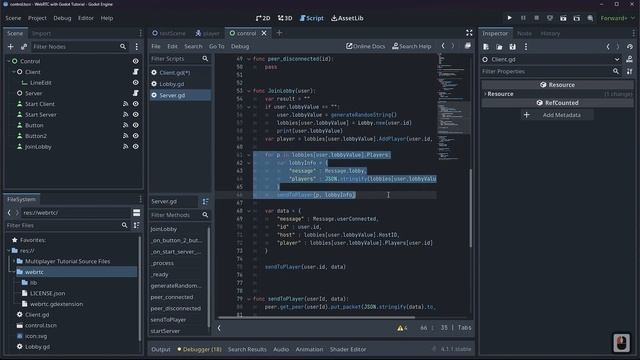This screenshot has height=360, width=640.
Task: Run a specific scene icon
Action: [x=576, y=18]
